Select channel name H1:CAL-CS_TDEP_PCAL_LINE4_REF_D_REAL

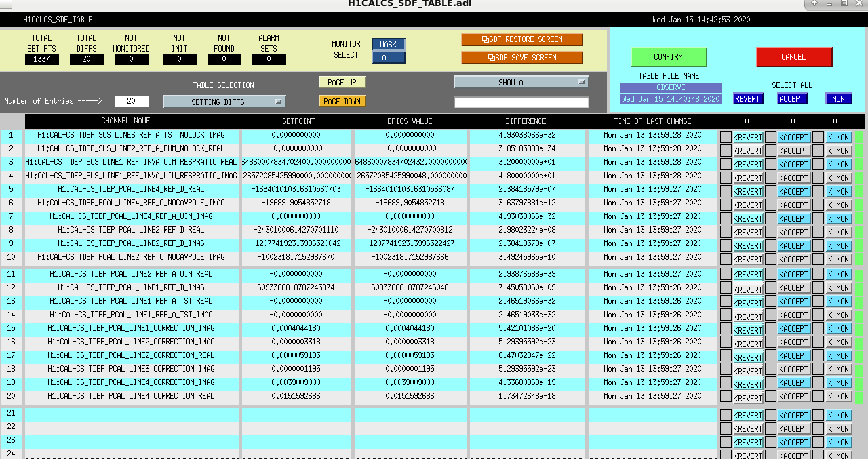click(x=132, y=189)
